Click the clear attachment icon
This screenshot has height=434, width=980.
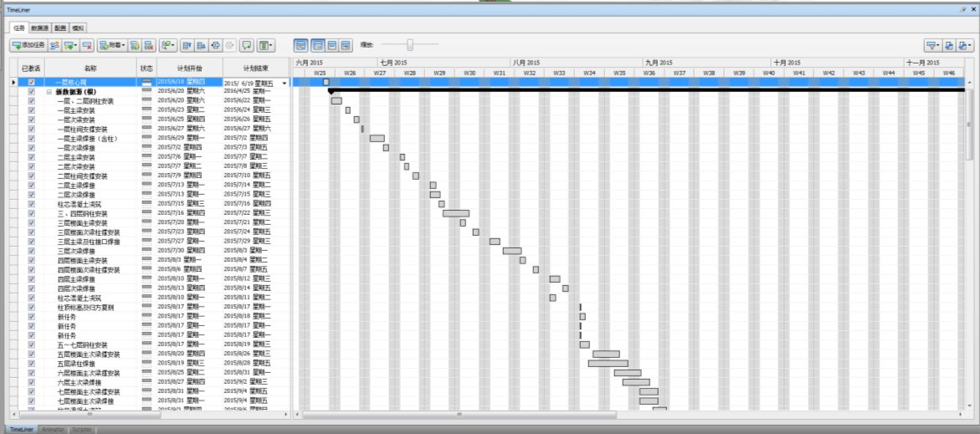coord(149,45)
